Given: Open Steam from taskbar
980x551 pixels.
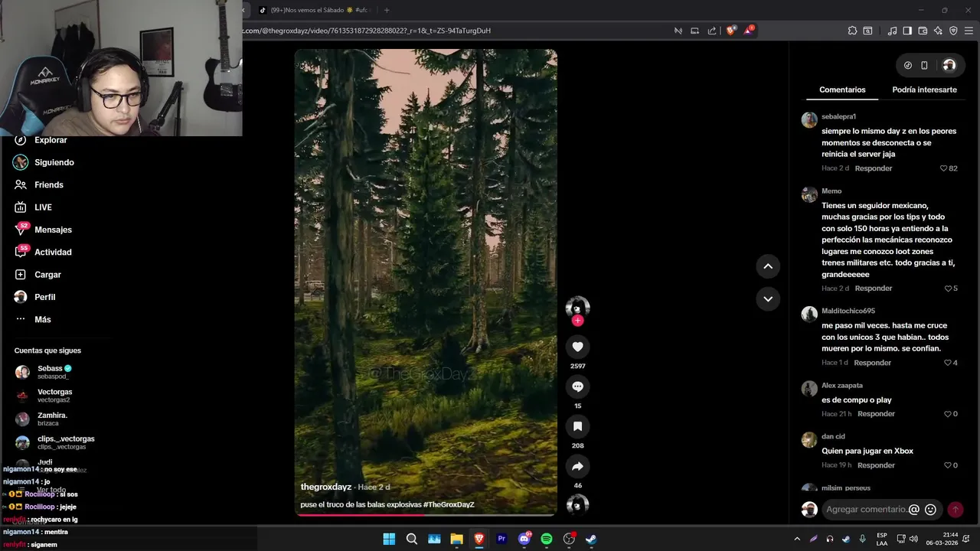Looking at the screenshot, I should click(591, 539).
